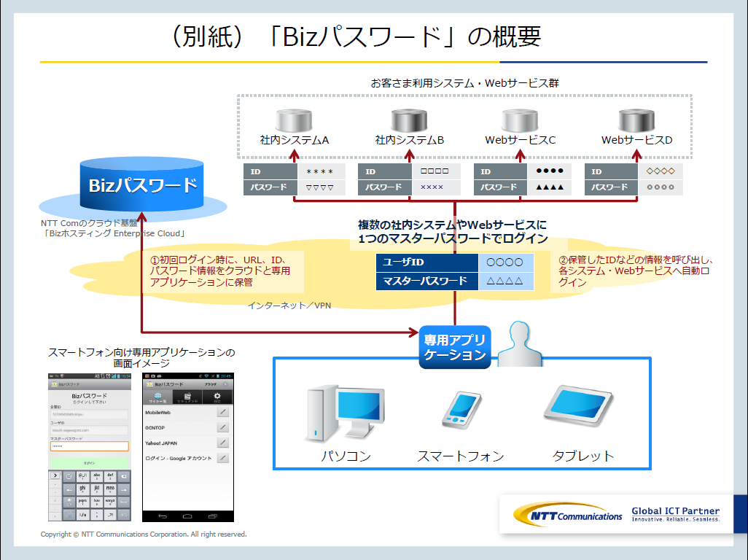748x560 pixels.
Task: Click the パスワード value '▽▽▽▽' under 社内システムA
Action: pos(320,187)
